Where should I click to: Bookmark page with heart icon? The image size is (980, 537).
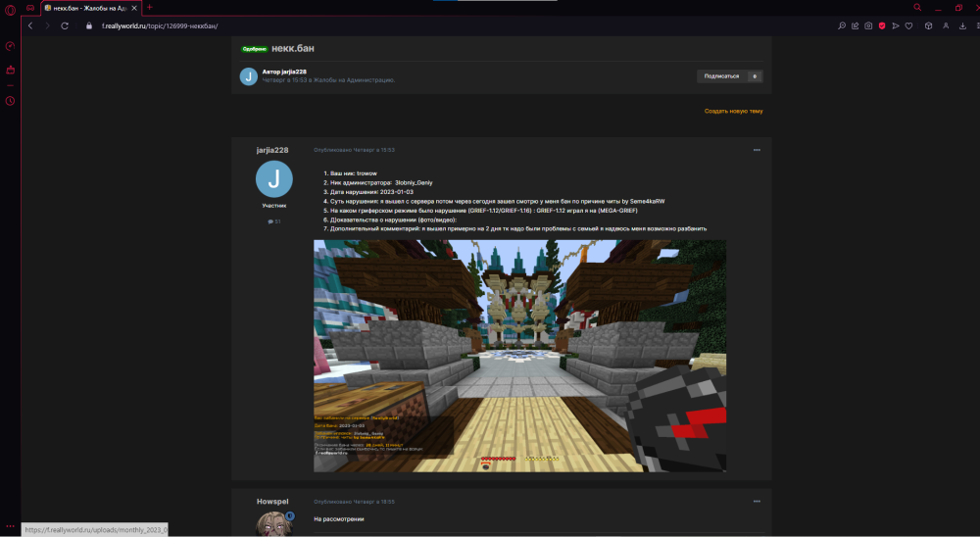pyautogui.click(x=908, y=25)
